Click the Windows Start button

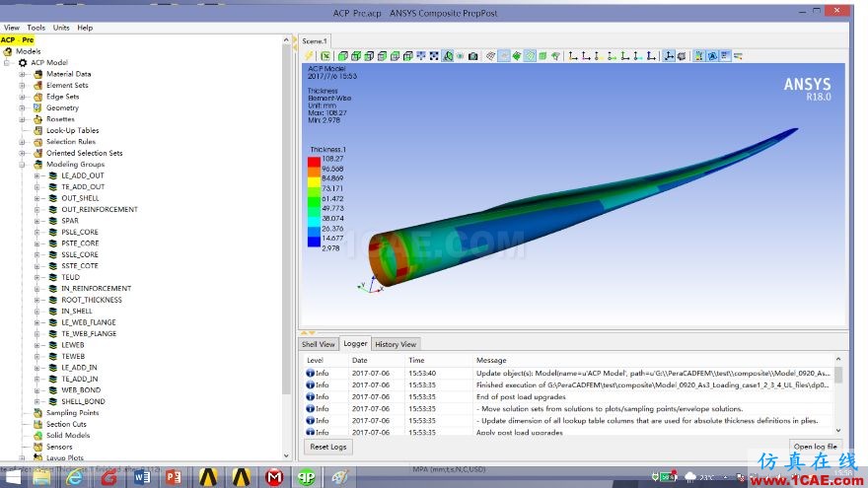(11, 477)
